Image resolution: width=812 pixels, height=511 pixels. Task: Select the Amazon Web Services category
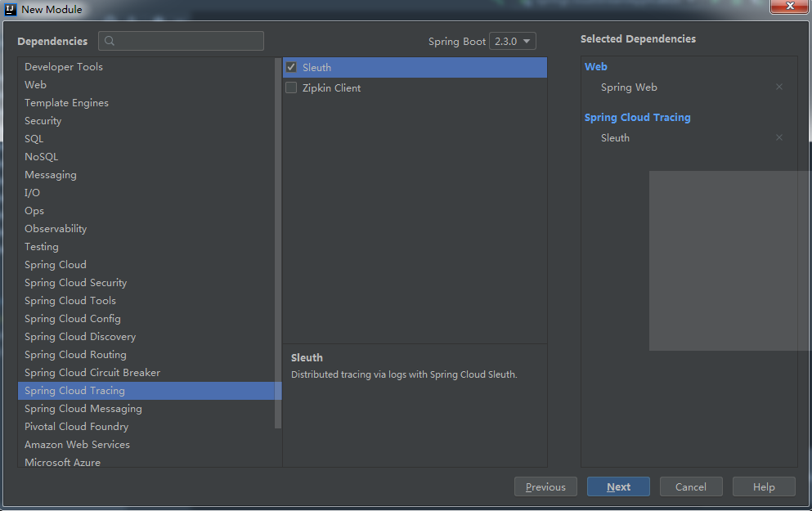click(146, 445)
